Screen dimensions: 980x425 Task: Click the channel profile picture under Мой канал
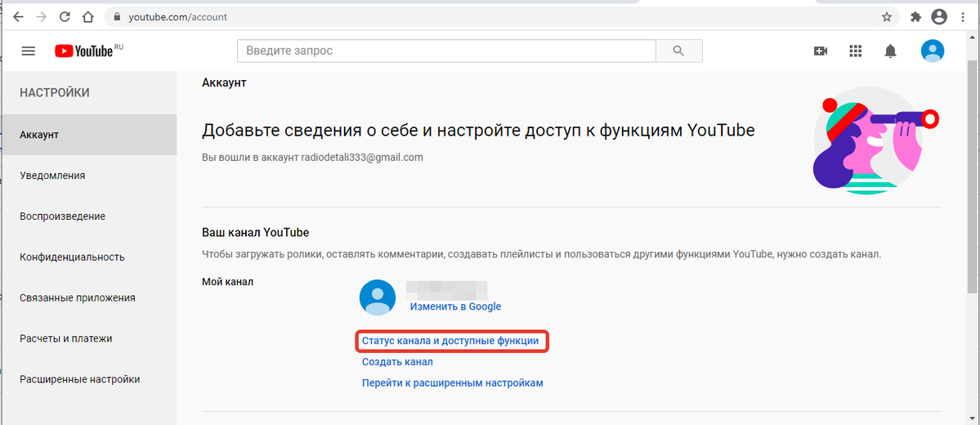[x=378, y=297]
